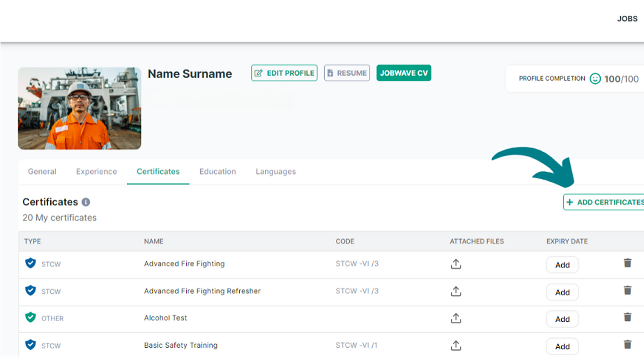Click the STCW shield icon on Advanced Fire Fighting Refresher
This screenshot has width=644, height=364.
point(30,290)
